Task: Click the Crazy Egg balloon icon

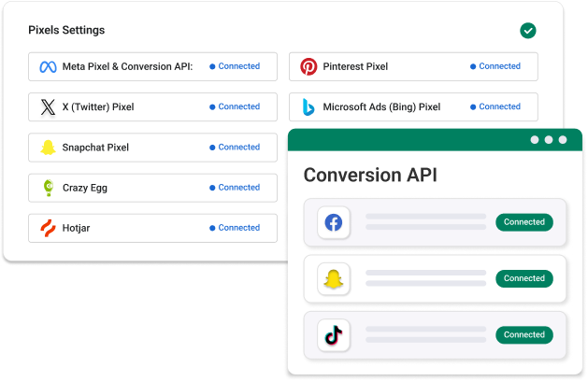Action: coord(49,188)
